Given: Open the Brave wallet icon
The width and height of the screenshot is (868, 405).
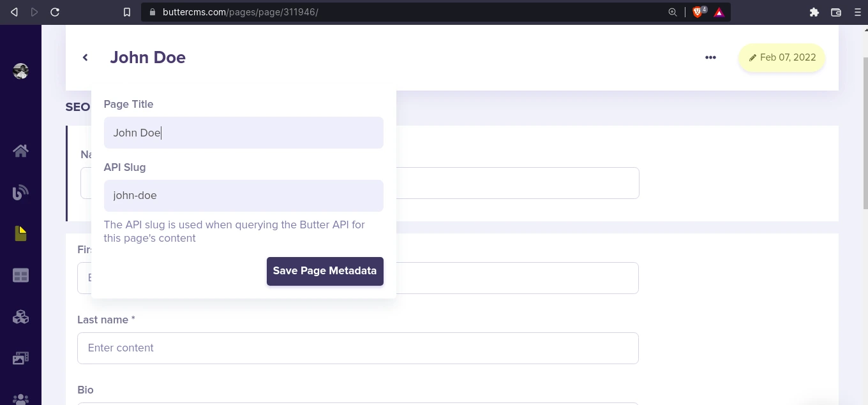Looking at the screenshot, I should 836,12.
